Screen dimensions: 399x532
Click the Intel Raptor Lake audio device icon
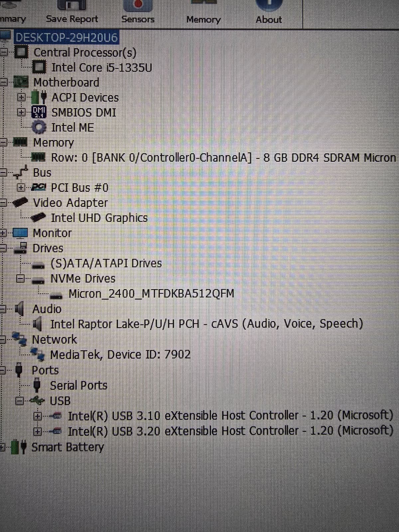[x=38, y=324]
